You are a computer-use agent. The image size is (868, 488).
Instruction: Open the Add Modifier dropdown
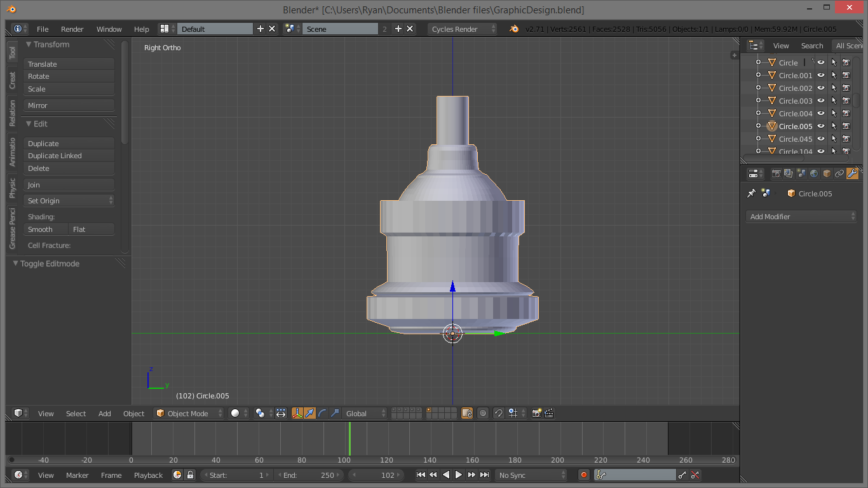pos(801,217)
